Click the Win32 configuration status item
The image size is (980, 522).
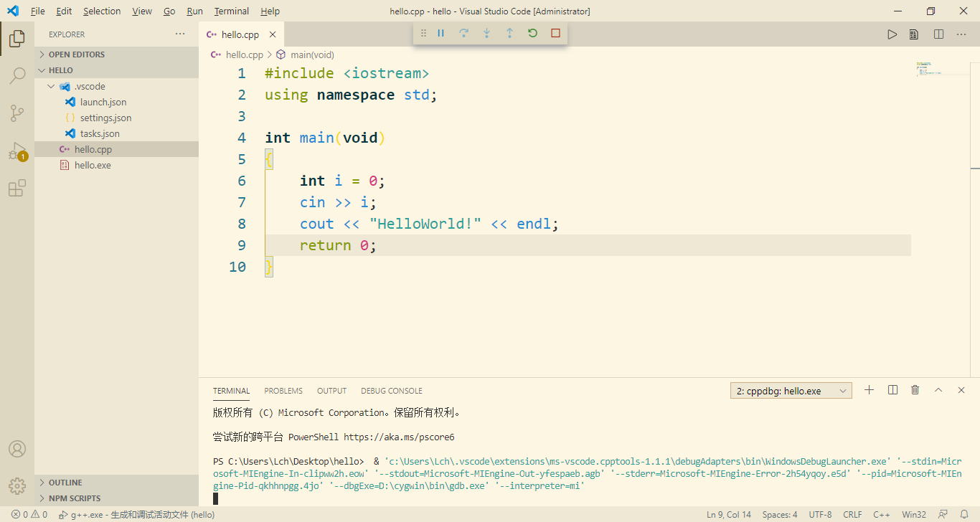point(914,514)
